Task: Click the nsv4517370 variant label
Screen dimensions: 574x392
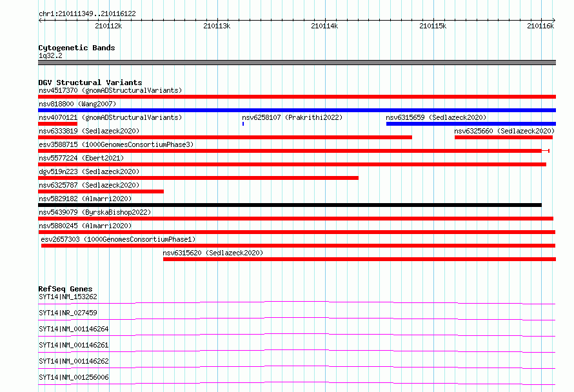Action: pyautogui.click(x=110, y=90)
